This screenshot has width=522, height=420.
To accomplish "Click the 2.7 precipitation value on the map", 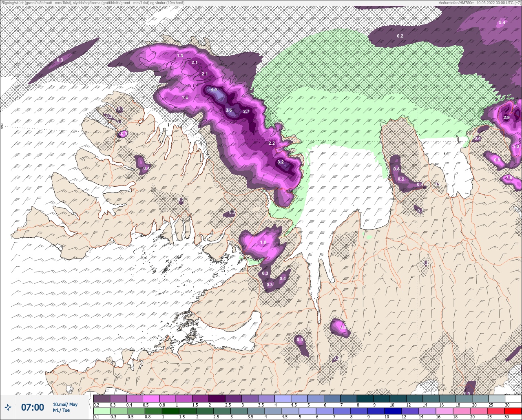I will [246, 111].
